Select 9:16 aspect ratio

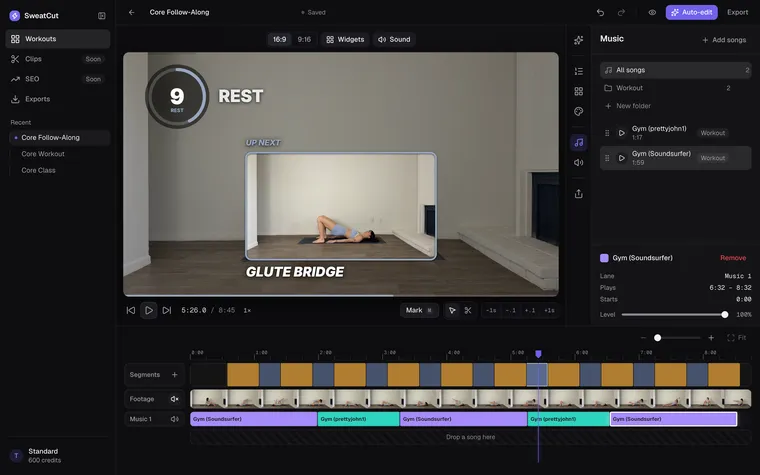pos(304,40)
